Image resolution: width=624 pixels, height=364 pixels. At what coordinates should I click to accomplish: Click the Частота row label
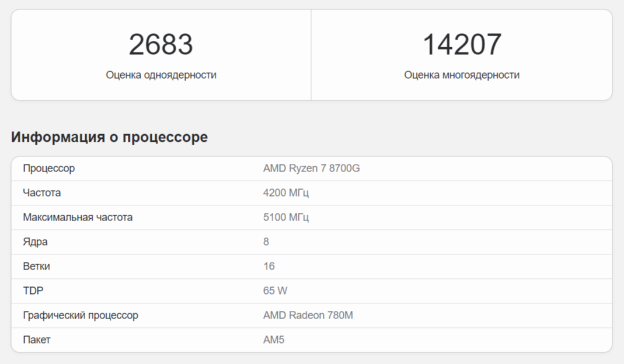[42, 193]
